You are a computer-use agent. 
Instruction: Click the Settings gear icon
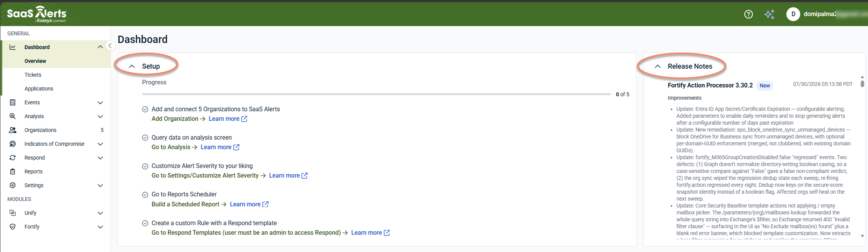[x=13, y=185]
